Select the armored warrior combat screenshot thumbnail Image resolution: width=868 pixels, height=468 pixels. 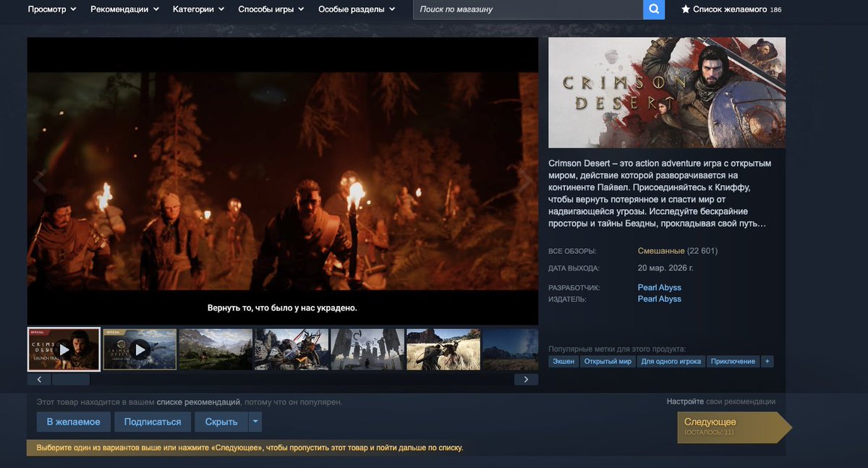coord(292,349)
